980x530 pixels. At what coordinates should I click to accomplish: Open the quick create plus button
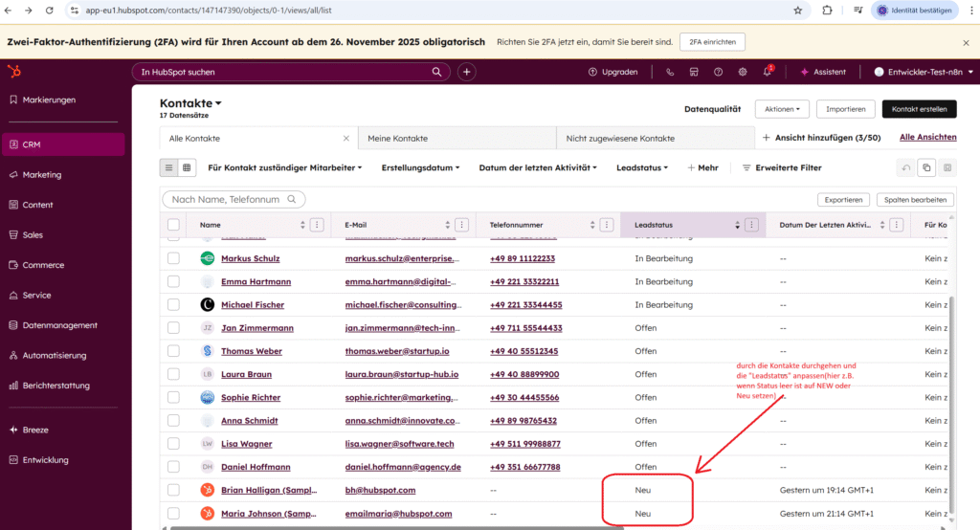[466, 72]
